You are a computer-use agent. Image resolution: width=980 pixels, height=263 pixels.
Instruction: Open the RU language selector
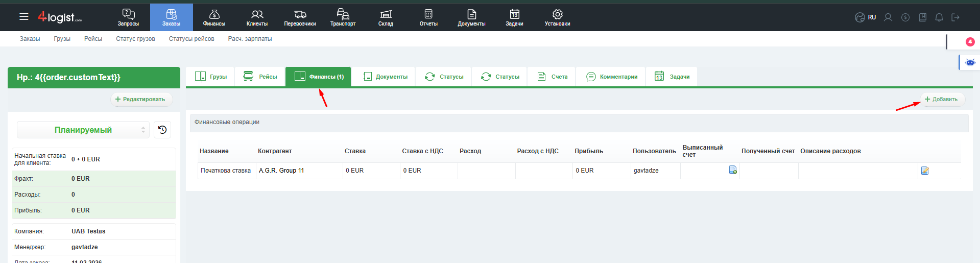tap(866, 17)
